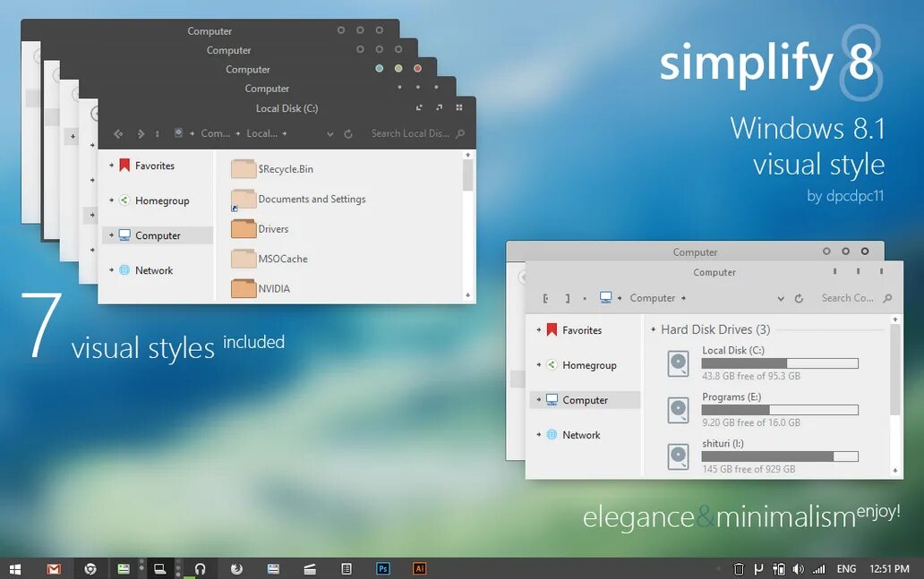Click the Local... breadcrumb segment
The width and height of the screenshot is (924, 579).
point(261,133)
